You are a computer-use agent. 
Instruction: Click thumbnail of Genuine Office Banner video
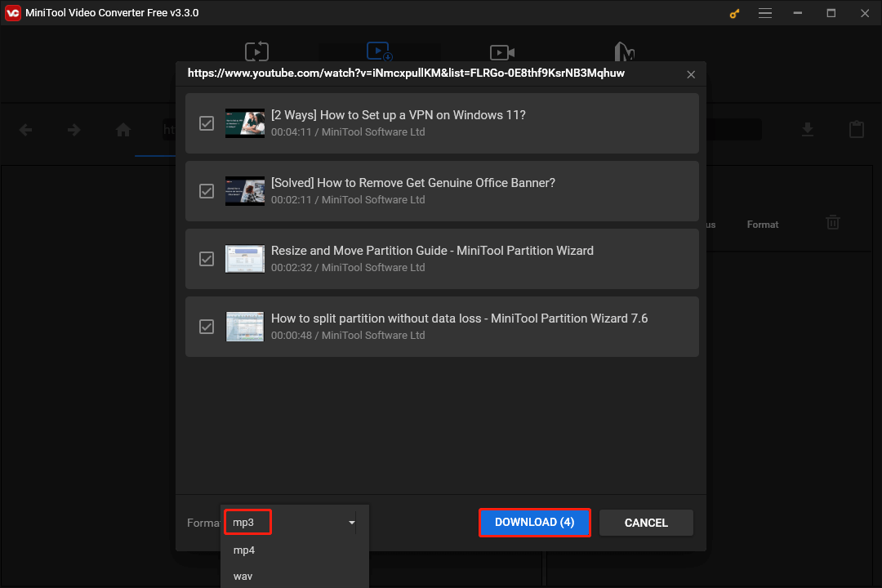point(245,191)
